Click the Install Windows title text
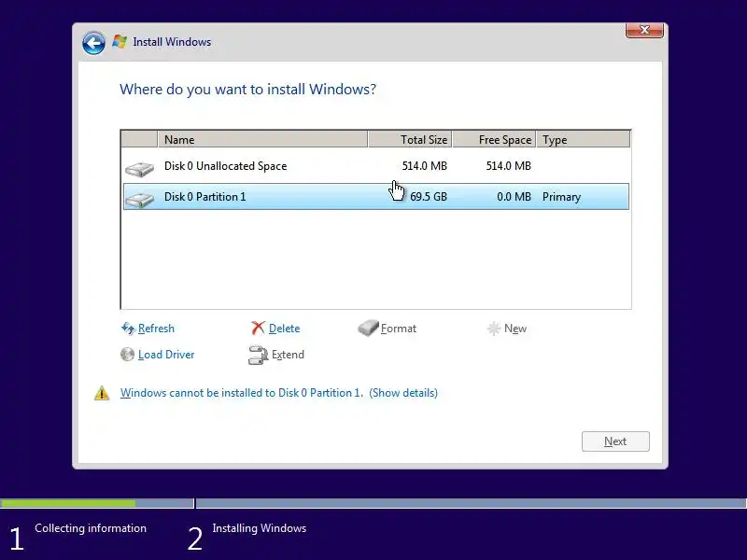Screen dimensions: 747x560 [172, 42]
